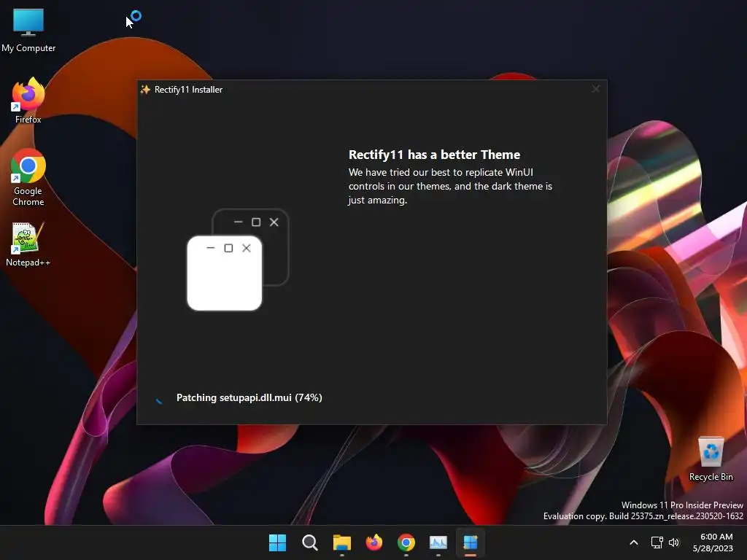The width and height of the screenshot is (747, 560).
Task: Click the "Patching setupapi.dll.mui (74%)" status
Action: point(249,397)
